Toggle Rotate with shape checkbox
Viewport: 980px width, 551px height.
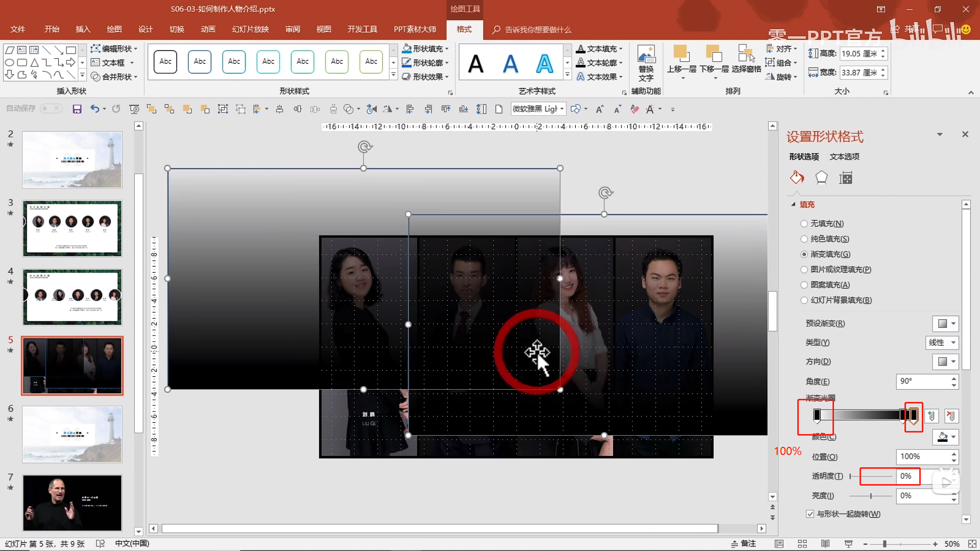810,514
